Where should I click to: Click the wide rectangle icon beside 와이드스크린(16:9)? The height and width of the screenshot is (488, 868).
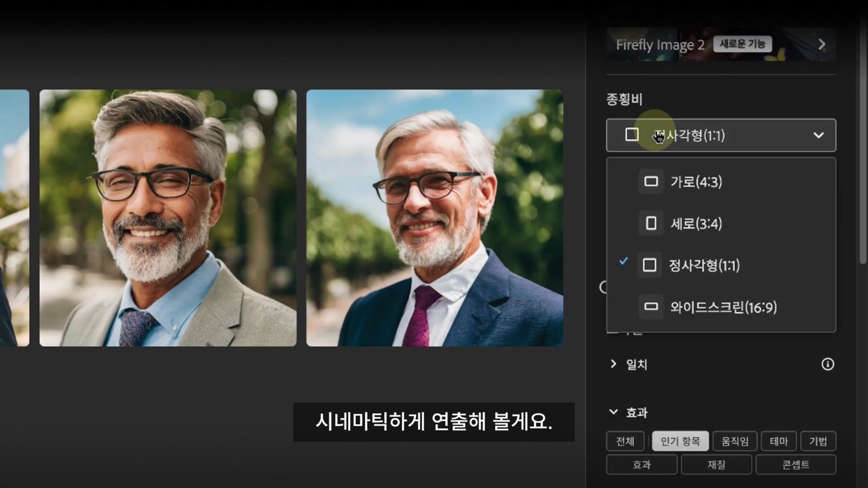[651, 307]
